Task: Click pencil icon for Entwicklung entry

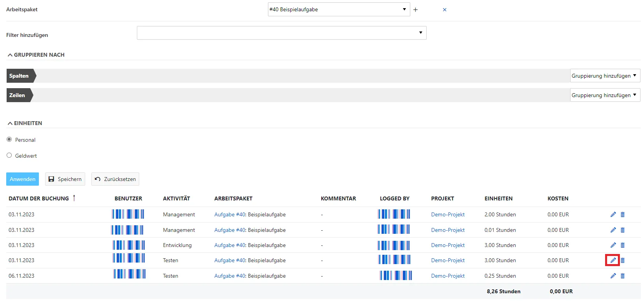Action: pos(613,245)
